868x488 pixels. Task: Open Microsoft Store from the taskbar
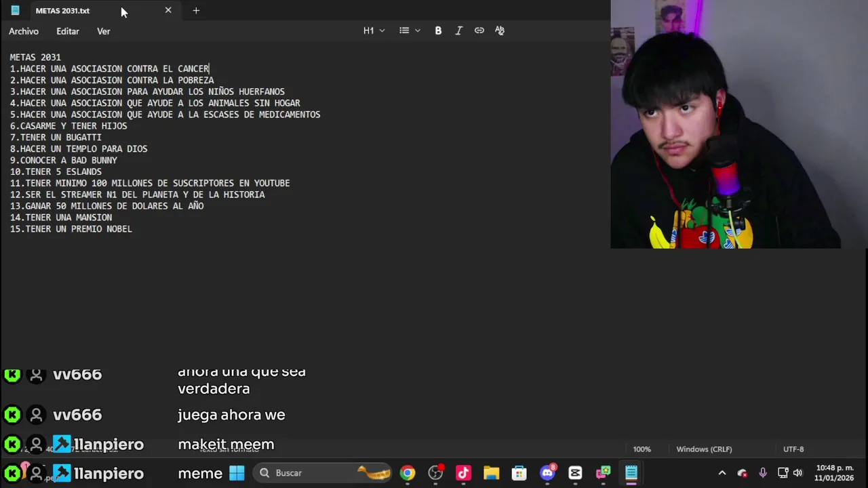coord(519,473)
